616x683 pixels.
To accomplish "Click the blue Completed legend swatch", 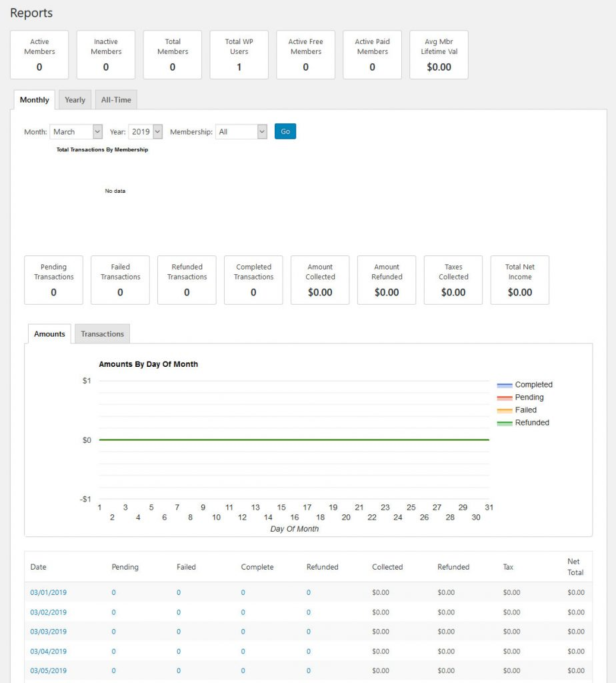I will pos(505,385).
